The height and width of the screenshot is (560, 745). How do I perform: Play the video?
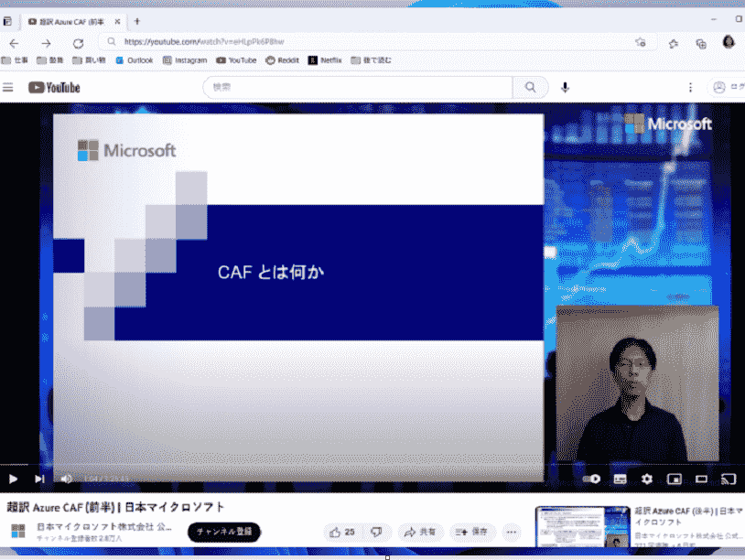pyautogui.click(x=13, y=479)
